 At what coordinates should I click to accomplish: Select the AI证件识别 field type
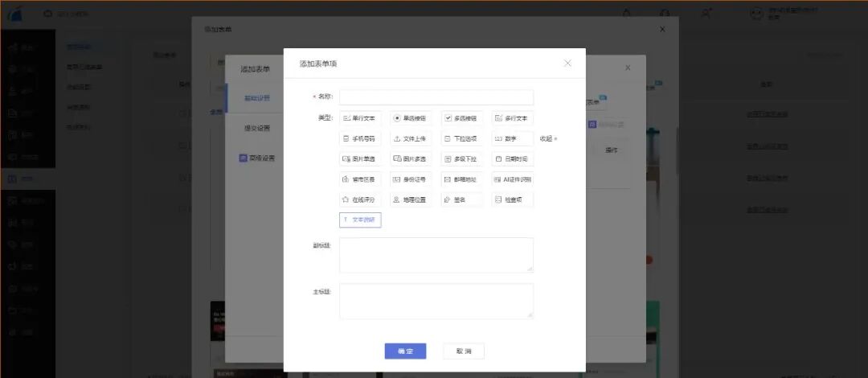click(x=513, y=179)
